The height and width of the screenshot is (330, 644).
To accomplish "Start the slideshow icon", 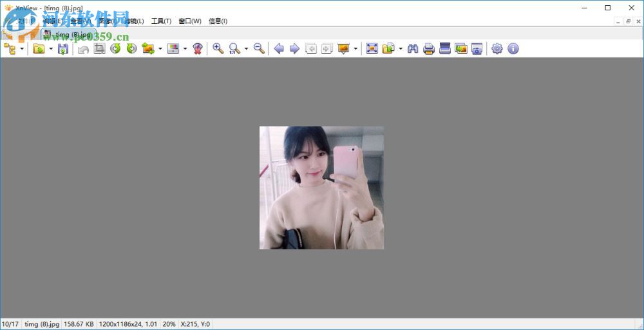I will (x=343, y=49).
